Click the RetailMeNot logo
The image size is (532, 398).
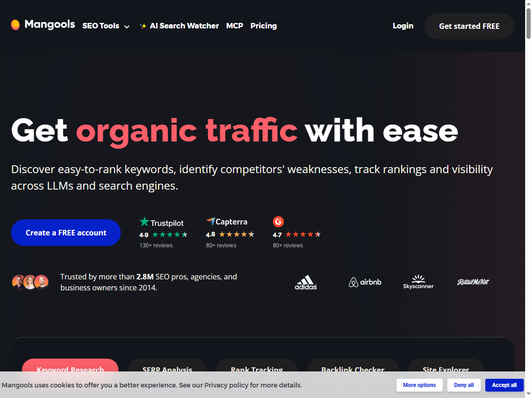473,282
